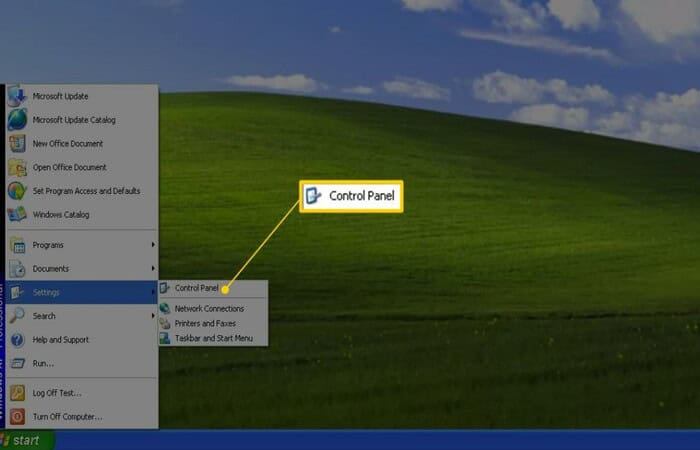Click the Open Office Document folder icon
This screenshot has width=700, height=450.
tap(17, 167)
